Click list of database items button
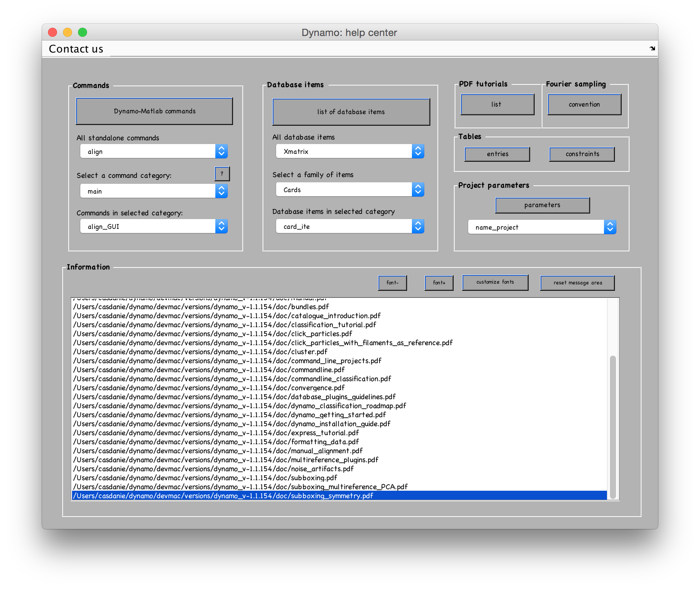The image size is (700, 589). (351, 112)
